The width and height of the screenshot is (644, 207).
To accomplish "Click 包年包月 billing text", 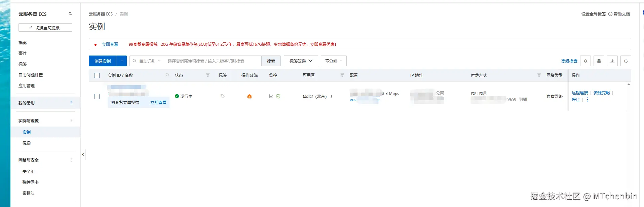I will pyautogui.click(x=479, y=93).
